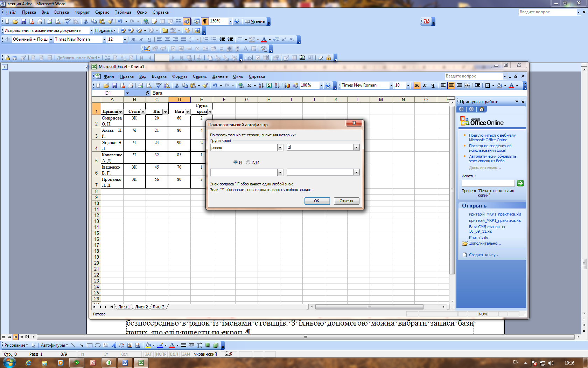Image resolution: width=588 pixels, height=368 pixels.
Task: Click the Excel taskbar button
Action: [141, 363]
